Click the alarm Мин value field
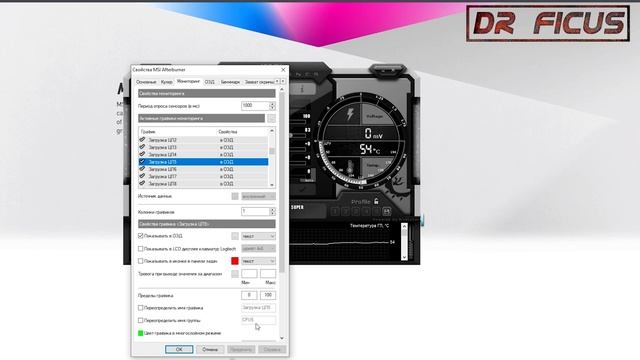The height and width of the screenshot is (360, 640). pos(249,273)
